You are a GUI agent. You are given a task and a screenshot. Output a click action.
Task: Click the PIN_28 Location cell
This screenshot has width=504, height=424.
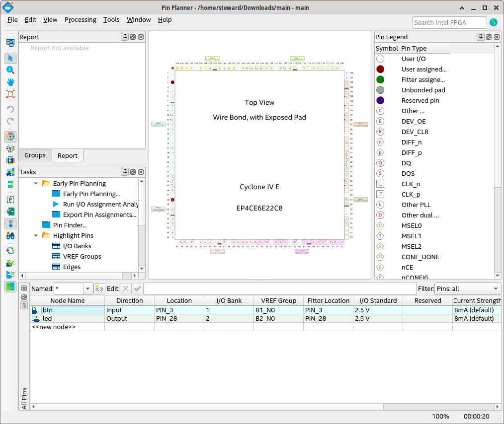click(x=179, y=318)
